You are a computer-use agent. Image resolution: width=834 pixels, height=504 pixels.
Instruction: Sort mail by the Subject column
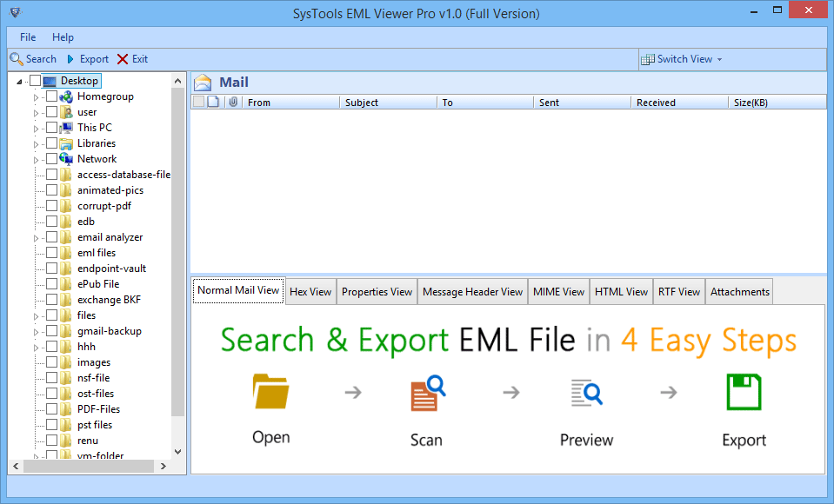click(388, 102)
